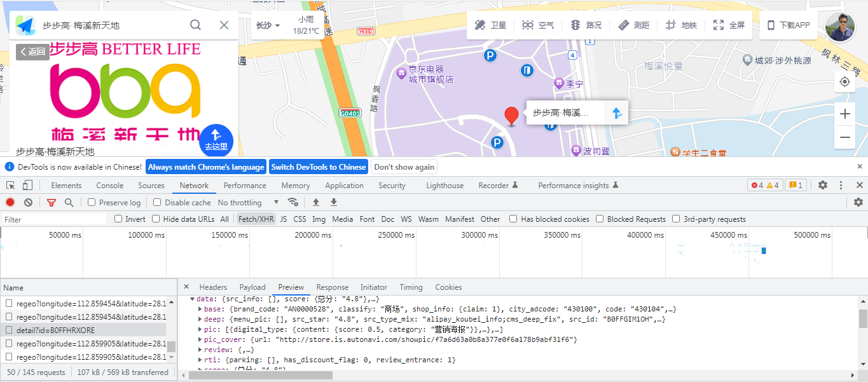The height and width of the screenshot is (382, 868).
Task: Switch to the Headers request tab
Action: [x=213, y=287]
